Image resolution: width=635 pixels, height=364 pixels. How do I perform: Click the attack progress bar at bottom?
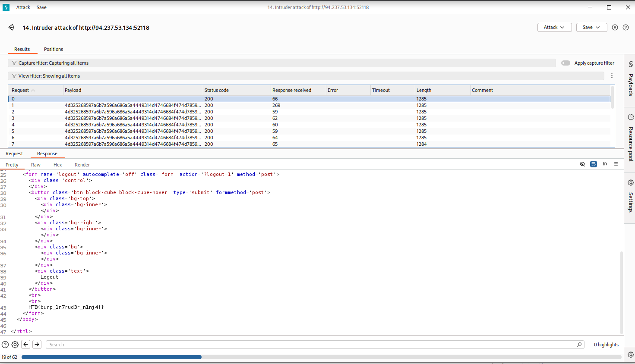point(321,357)
